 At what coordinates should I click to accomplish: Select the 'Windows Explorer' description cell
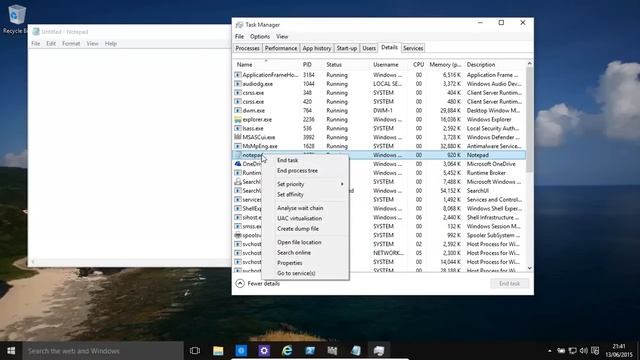(489, 120)
